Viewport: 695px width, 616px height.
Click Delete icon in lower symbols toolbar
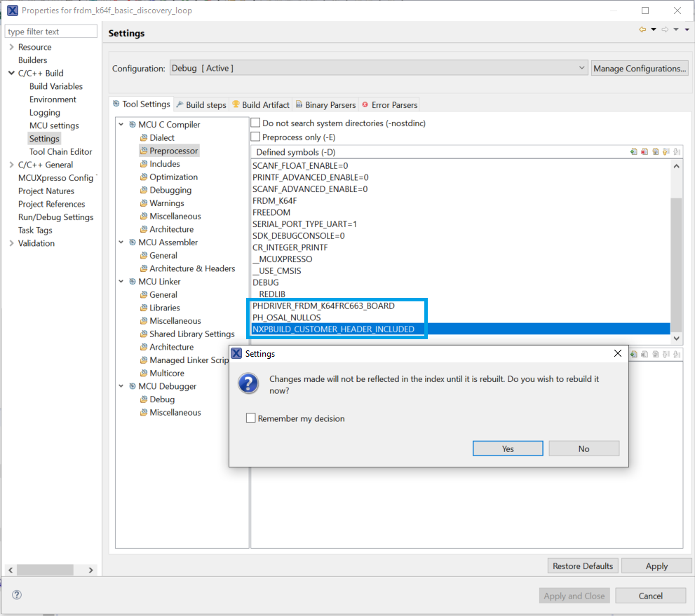pos(645,355)
